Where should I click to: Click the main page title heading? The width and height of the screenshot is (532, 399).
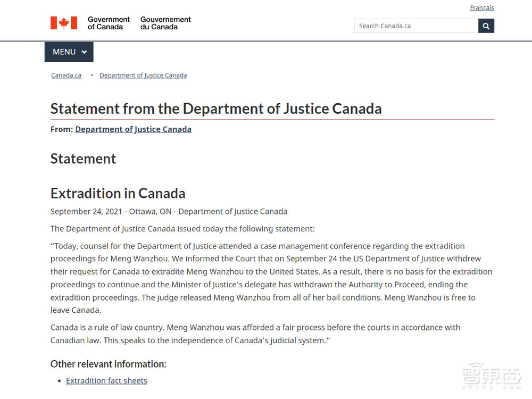click(x=216, y=109)
